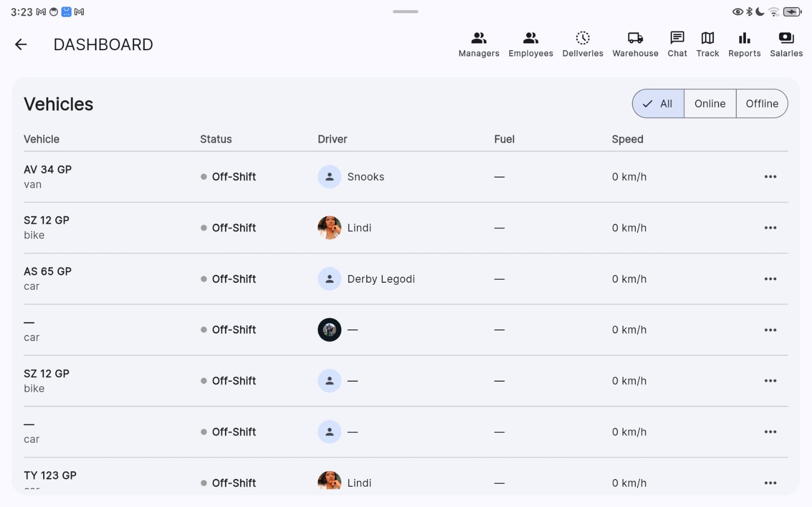Filter vehicles by Offline
Screen dimensions: 812x507
761,104
